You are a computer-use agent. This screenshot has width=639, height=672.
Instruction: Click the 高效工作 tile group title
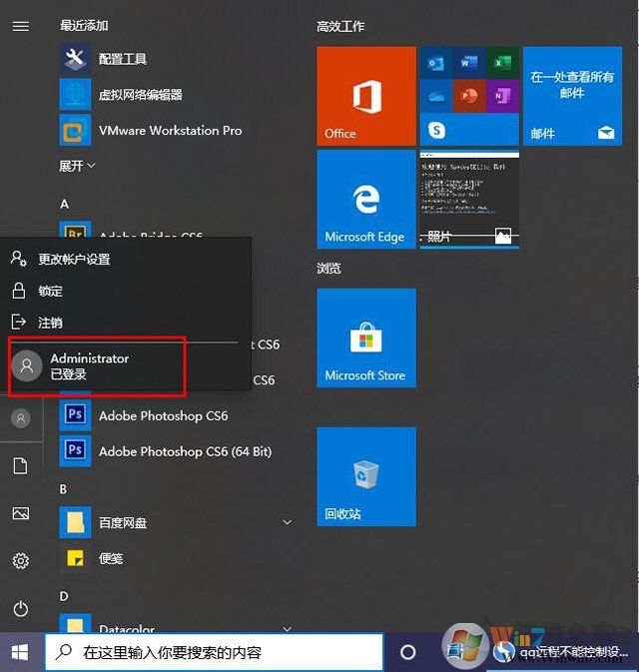pyautogui.click(x=340, y=27)
